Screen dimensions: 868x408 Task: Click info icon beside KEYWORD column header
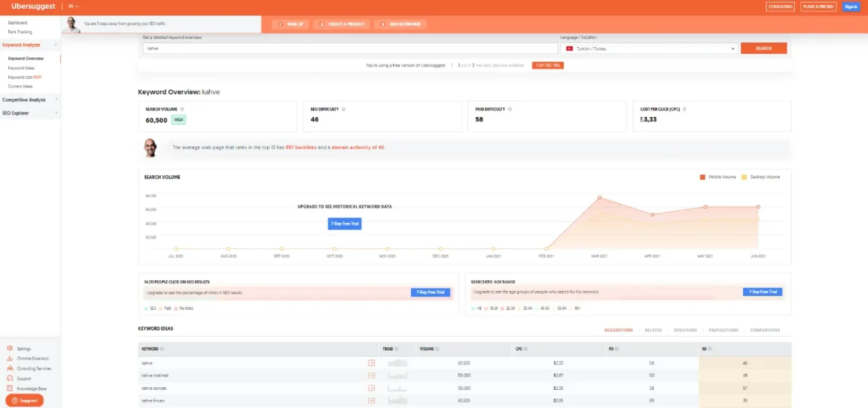pos(162,349)
